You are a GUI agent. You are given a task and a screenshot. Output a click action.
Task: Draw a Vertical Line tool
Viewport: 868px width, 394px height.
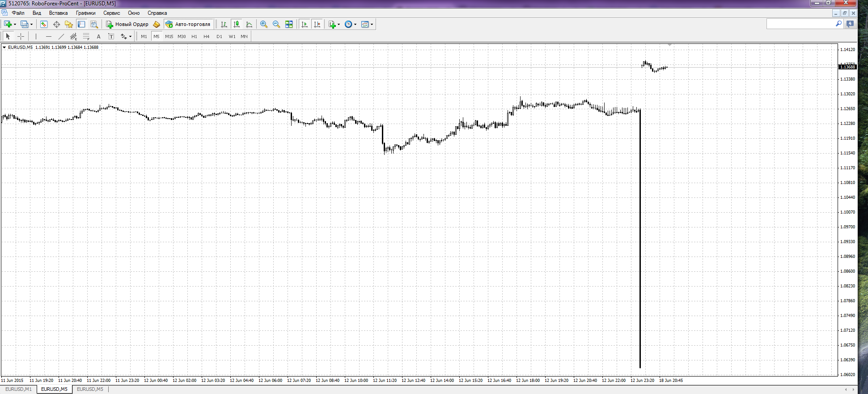(36, 36)
